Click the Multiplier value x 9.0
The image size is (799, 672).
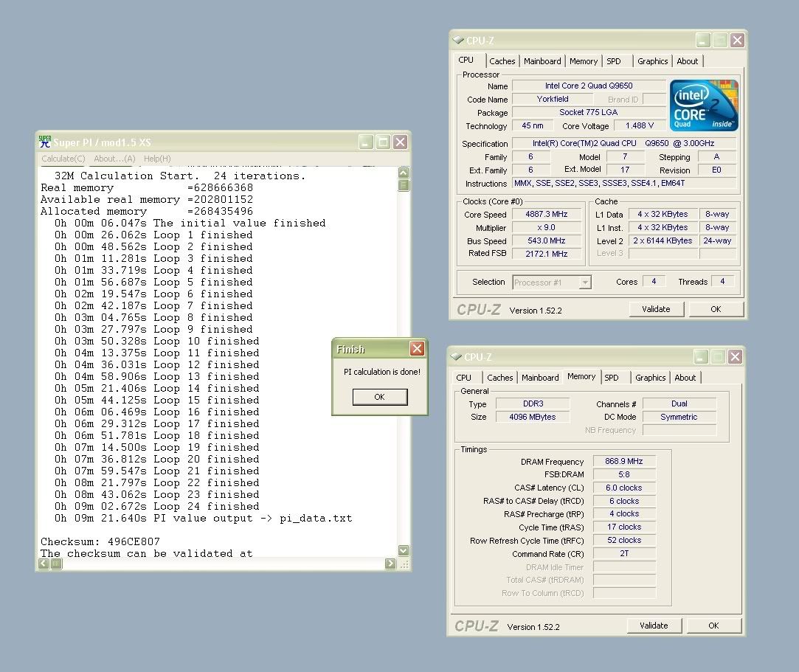click(547, 228)
